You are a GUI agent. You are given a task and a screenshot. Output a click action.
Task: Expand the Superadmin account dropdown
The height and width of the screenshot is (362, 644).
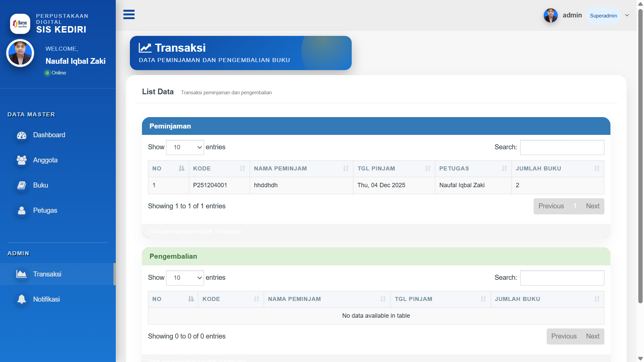pos(627,15)
